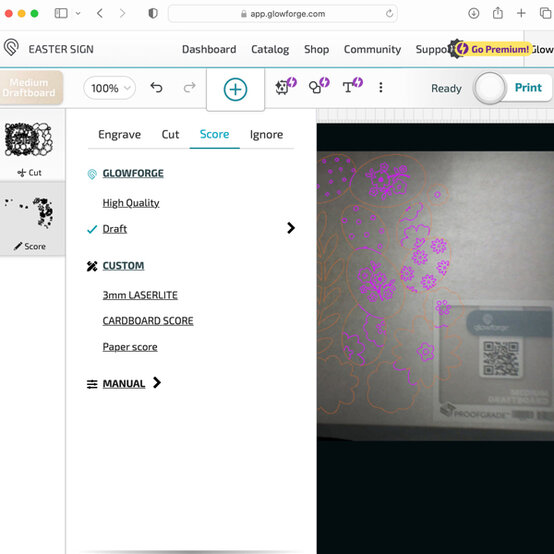554x554 pixels.
Task: Click the sliders icon beside MANUAL
Action: coord(92,384)
